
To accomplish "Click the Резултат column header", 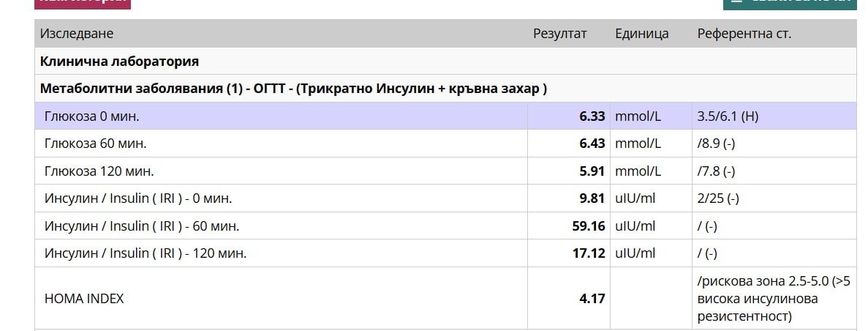I will tap(559, 33).
